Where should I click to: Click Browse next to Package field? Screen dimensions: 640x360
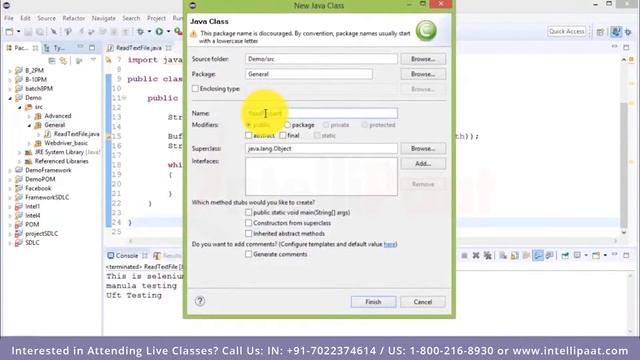[423, 74]
